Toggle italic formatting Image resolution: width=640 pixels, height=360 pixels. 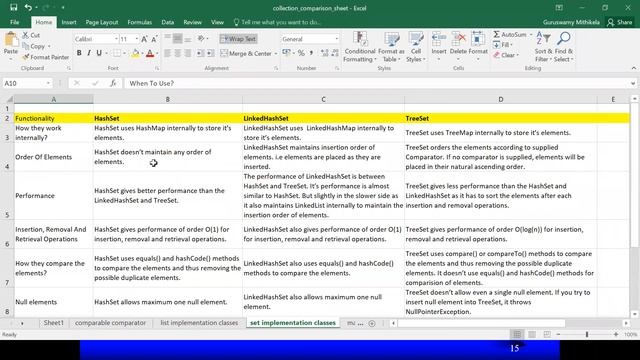[89, 53]
